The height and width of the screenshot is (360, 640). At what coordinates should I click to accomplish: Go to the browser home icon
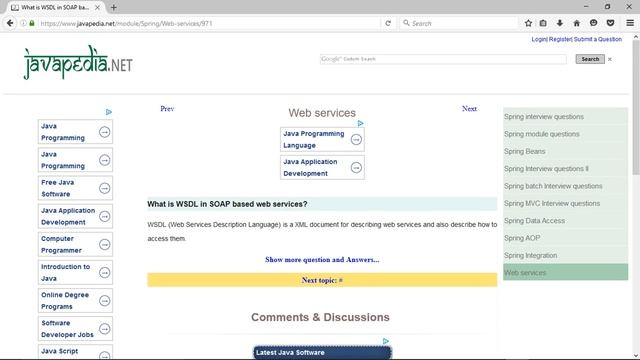[x=576, y=23]
